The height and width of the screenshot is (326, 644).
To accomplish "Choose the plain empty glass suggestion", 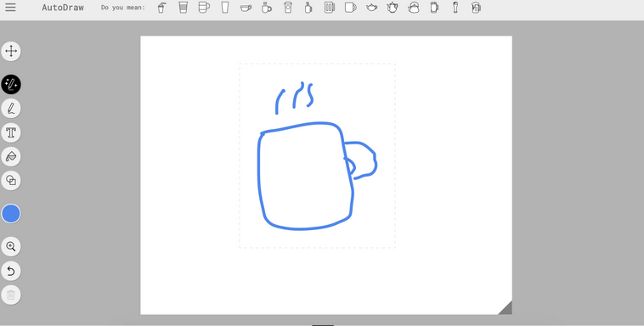I will tap(224, 8).
